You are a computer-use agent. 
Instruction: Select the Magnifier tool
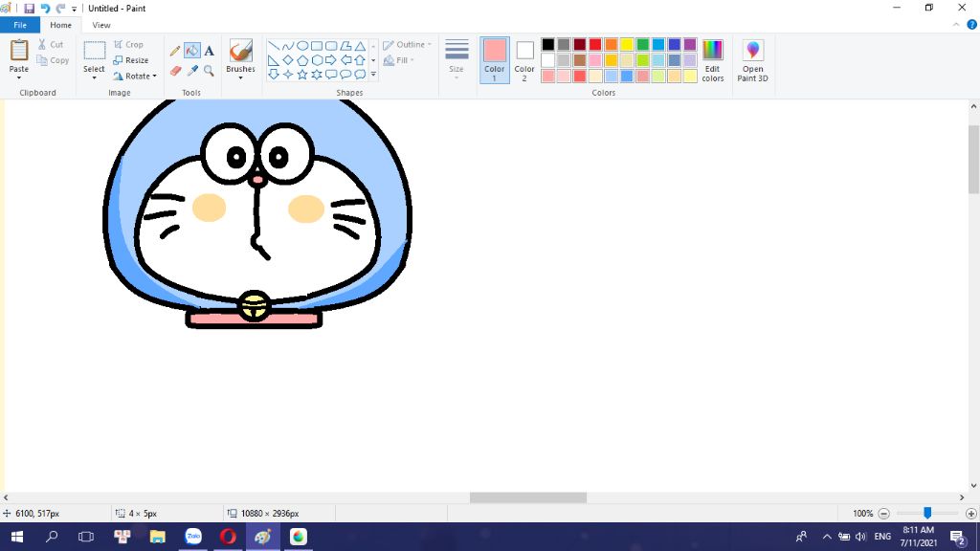pyautogui.click(x=209, y=71)
